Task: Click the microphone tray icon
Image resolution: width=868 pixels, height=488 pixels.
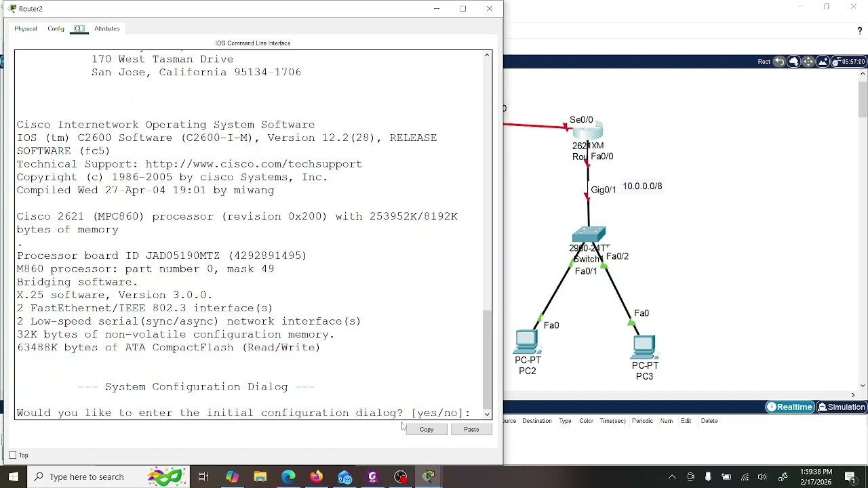Action: [x=708, y=476]
